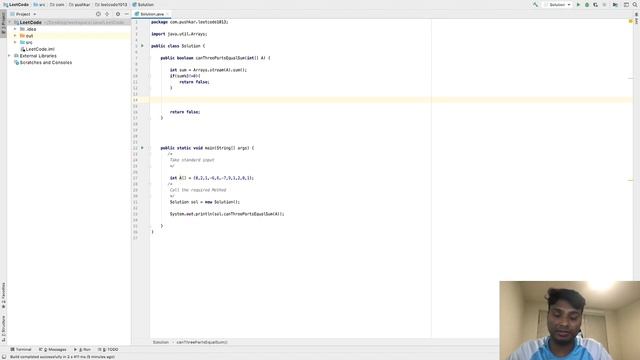Screen dimensions: 640x360
Task: Select the out folder row
Action: [x=69, y=36]
